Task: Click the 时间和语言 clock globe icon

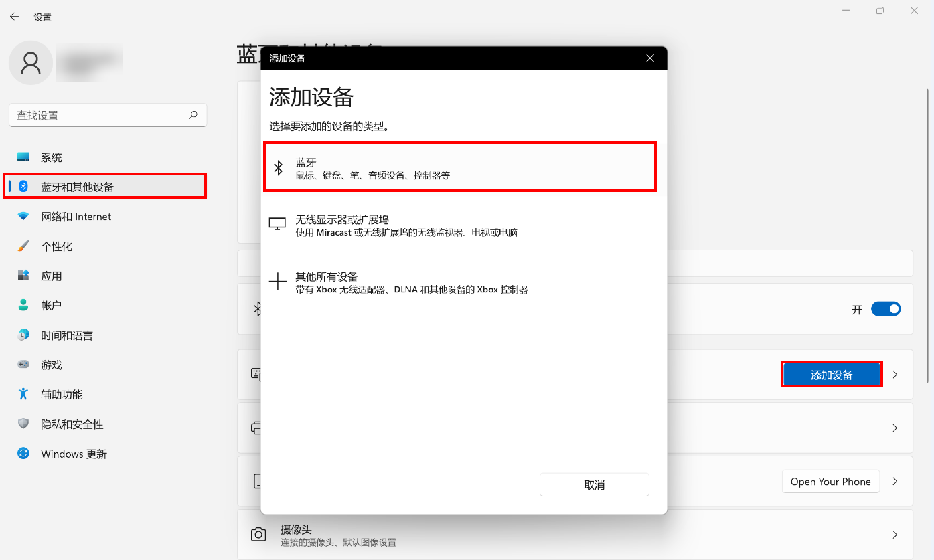Action: point(23,335)
